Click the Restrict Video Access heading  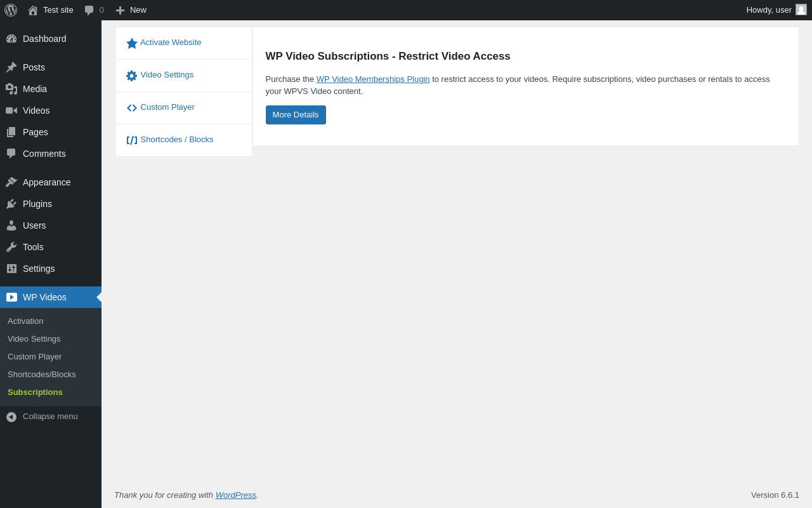(x=388, y=57)
